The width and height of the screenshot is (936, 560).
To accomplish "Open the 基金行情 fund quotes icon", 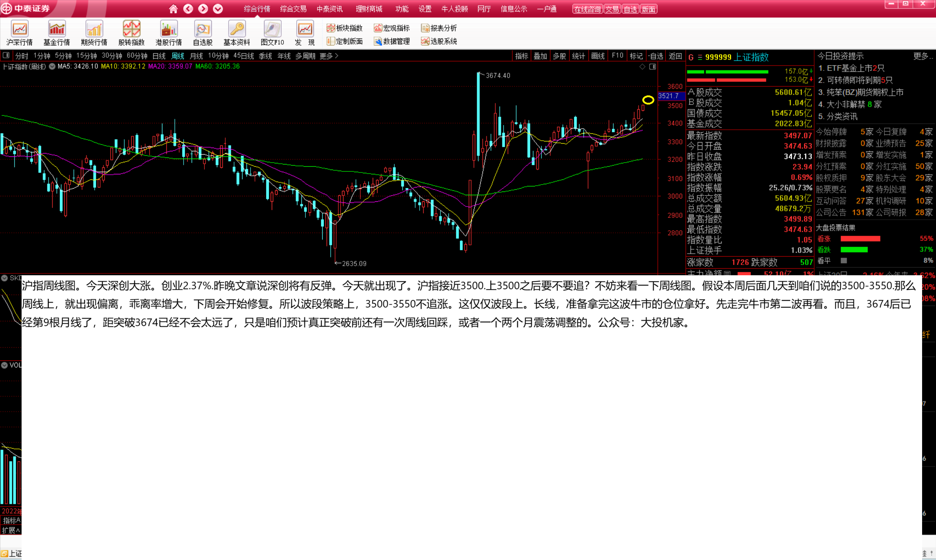I will click(x=57, y=33).
